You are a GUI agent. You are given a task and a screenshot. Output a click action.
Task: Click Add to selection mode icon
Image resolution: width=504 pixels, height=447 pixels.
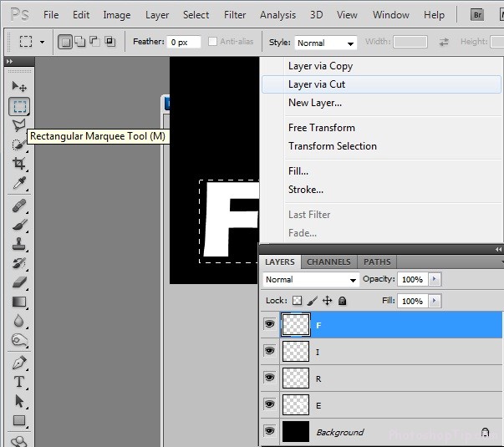79,42
